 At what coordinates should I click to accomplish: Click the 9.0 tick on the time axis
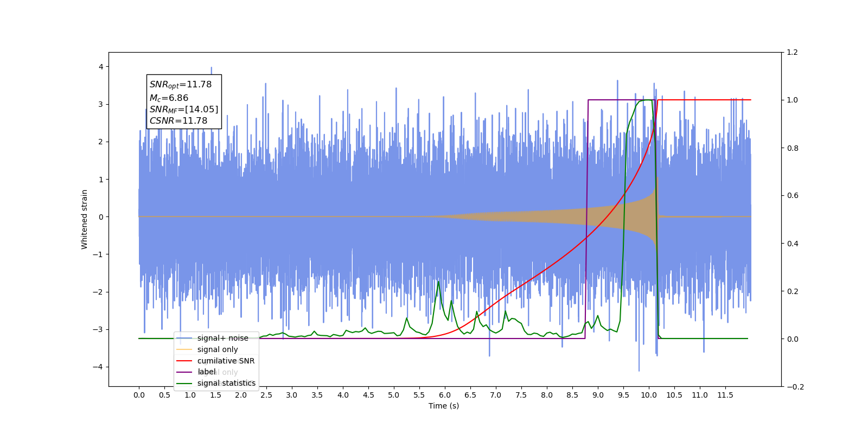(x=598, y=395)
